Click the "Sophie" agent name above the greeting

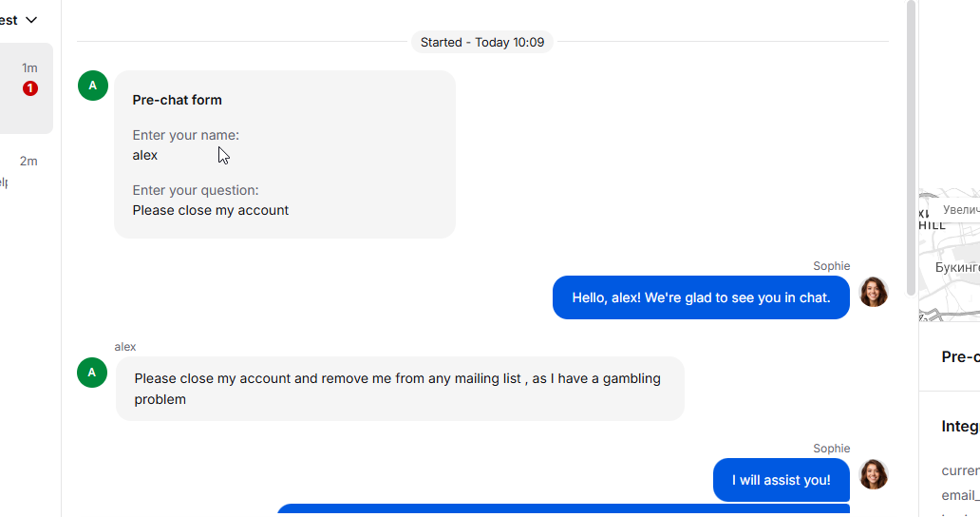click(x=831, y=266)
